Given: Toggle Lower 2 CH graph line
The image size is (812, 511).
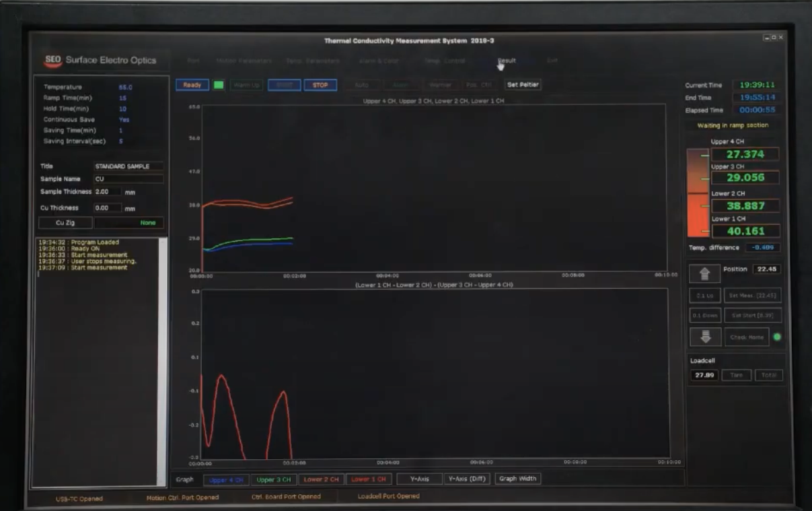Looking at the screenshot, I should tap(321, 479).
